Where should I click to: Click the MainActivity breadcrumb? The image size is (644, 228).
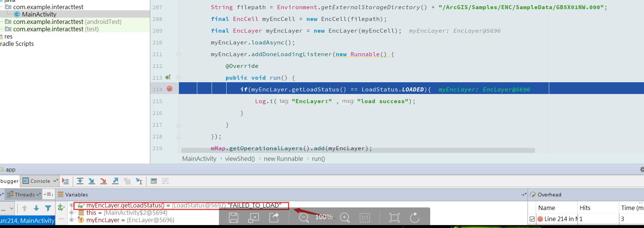(x=199, y=159)
